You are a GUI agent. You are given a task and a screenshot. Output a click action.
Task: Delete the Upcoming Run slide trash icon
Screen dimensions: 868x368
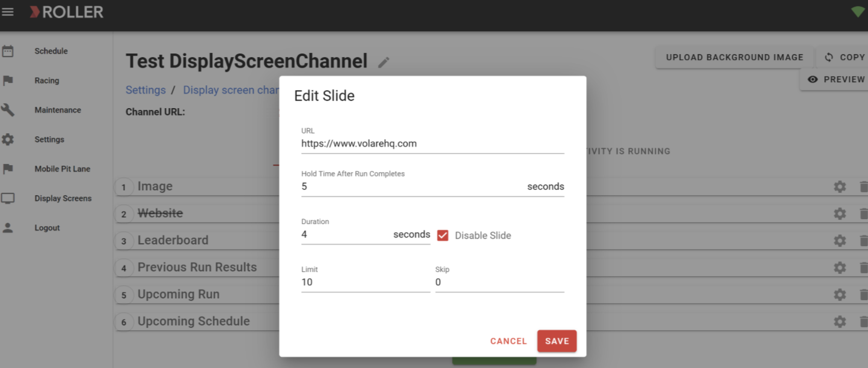(863, 295)
